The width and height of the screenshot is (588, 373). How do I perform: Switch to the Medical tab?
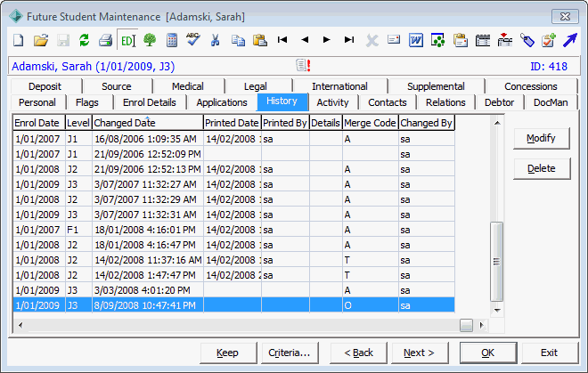click(x=187, y=86)
